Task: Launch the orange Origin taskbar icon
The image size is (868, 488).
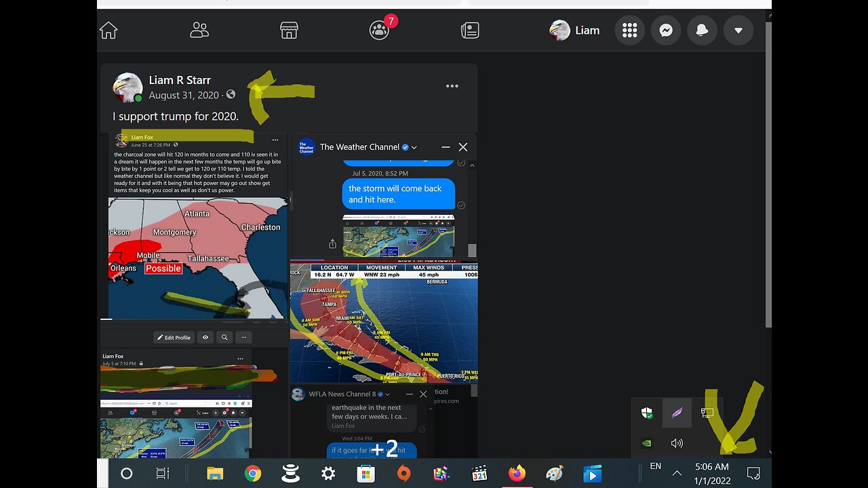Action: pyautogui.click(x=403, y=473)
